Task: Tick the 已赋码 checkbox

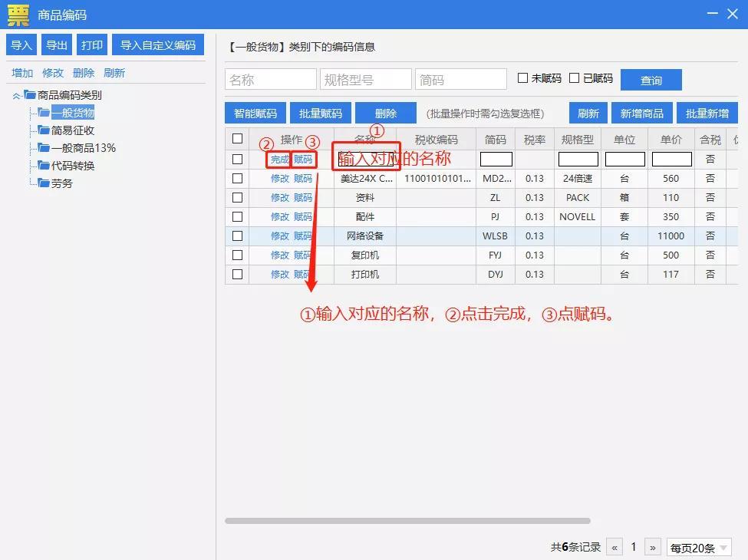Action: click(575, 77)
